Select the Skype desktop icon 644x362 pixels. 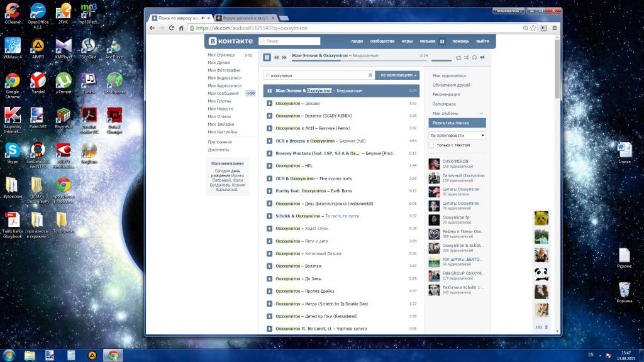[x=13, y=153]
